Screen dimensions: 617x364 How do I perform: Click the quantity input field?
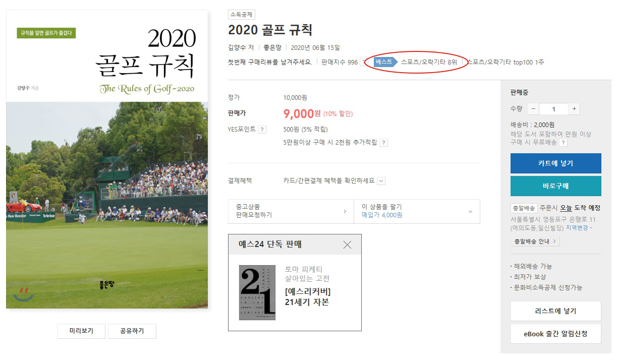click(x=553, y=109)
